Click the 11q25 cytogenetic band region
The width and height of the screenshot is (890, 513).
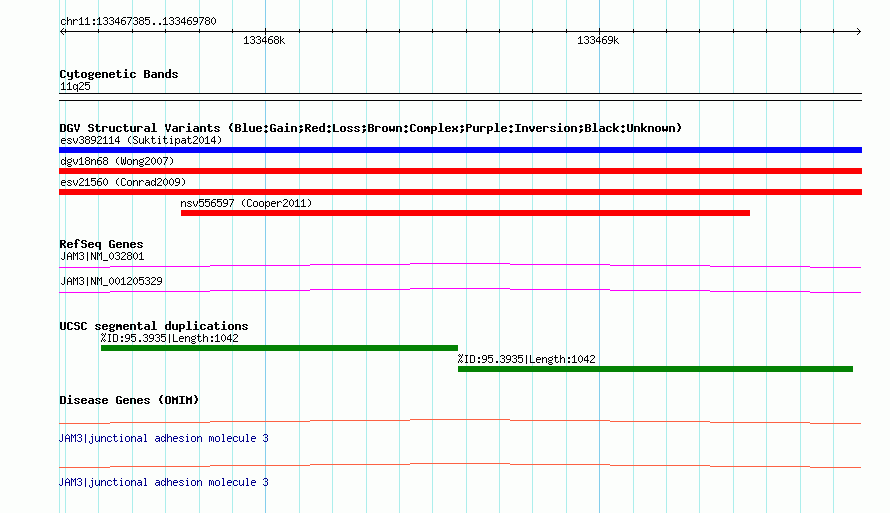pos(460,97)
